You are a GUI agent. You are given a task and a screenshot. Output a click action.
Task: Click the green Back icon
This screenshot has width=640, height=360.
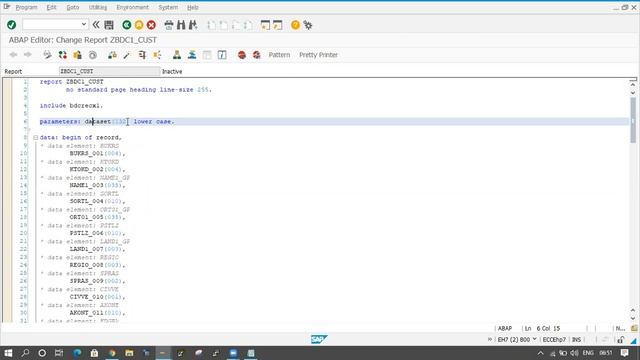(x=127, y=25)
